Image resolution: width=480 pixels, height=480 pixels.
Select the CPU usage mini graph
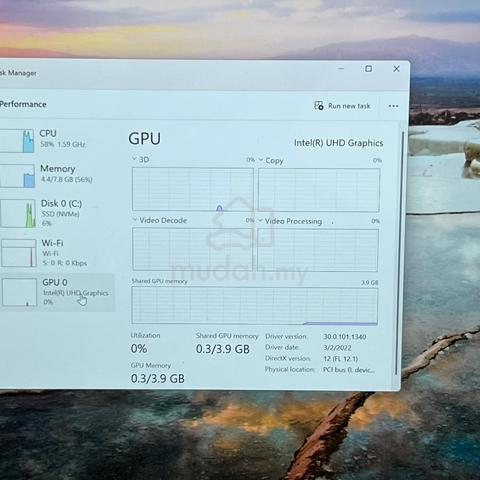pos(17,141)
